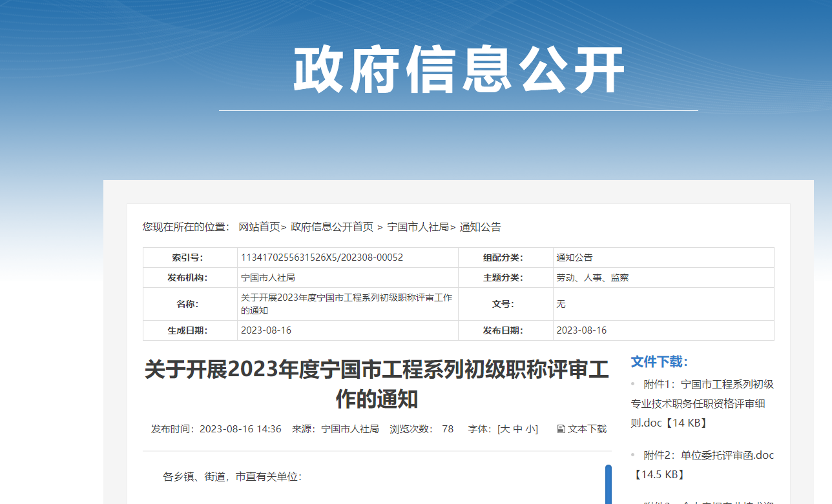This screenshot has width=832, height=504.
Task: Click the 文件下载 section heading
Action: tap(660, 361)
